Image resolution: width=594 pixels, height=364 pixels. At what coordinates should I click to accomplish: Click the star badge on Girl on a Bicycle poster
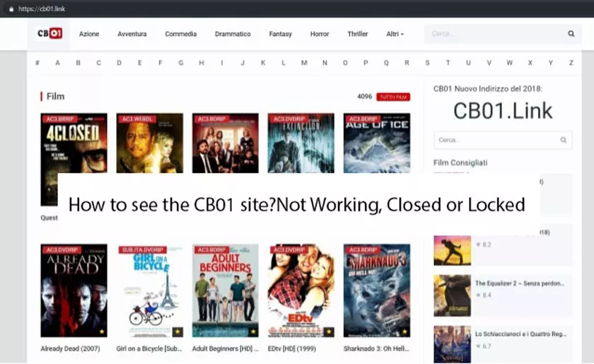(177, 331)
